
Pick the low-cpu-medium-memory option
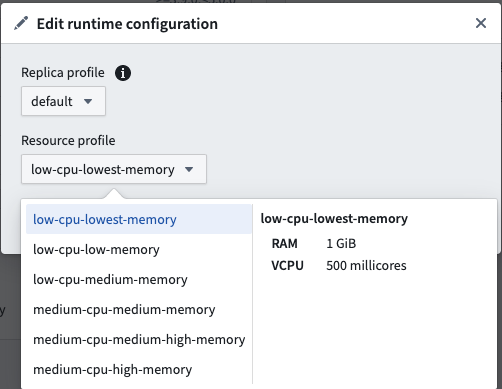point(139,279)
